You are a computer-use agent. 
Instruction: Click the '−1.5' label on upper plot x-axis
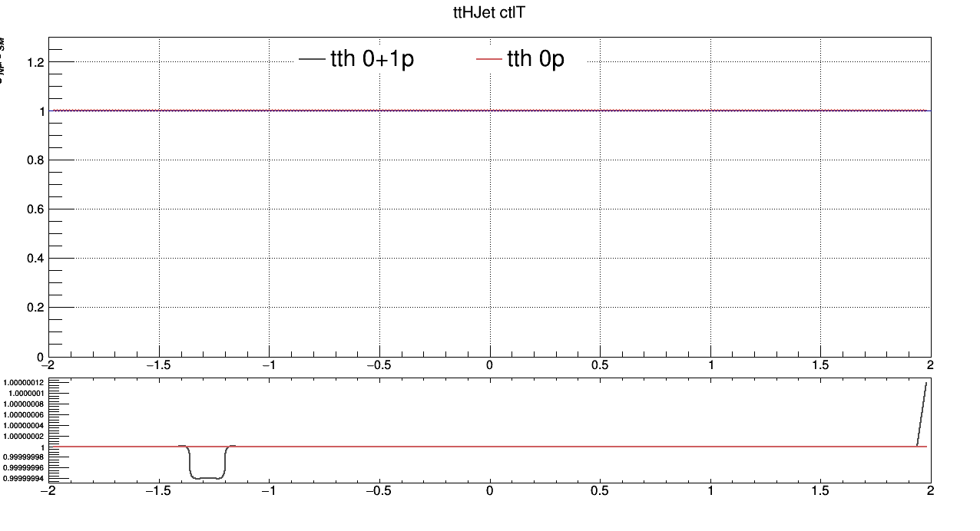(x=159, y=364)
